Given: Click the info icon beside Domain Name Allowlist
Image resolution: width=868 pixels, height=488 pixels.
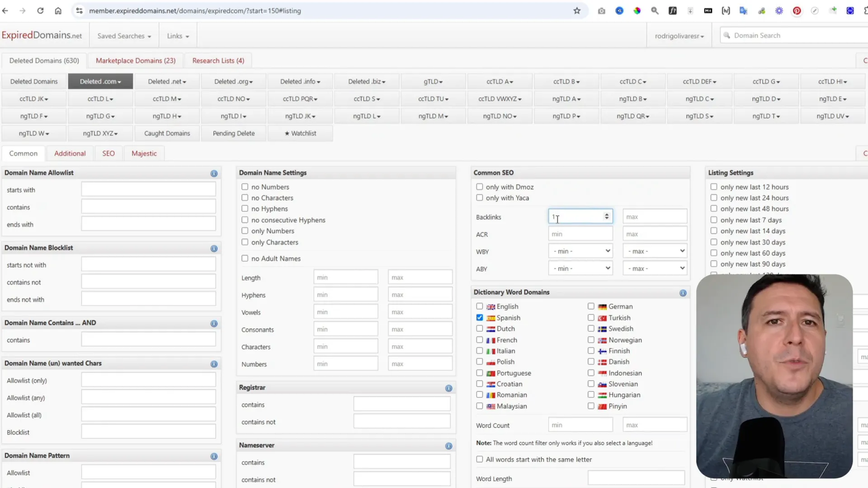Looking at the screenshot, I should pyautogui.click(x=214, y=174).
